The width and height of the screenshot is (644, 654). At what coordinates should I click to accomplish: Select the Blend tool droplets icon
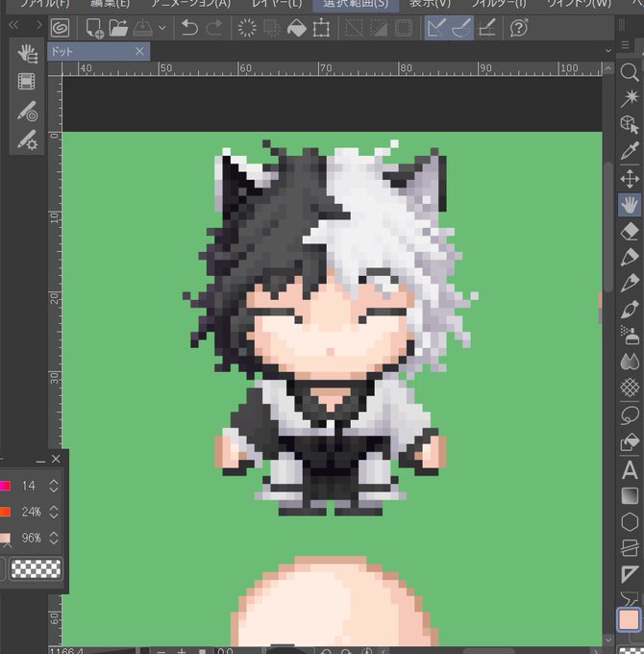coord(630,362)
